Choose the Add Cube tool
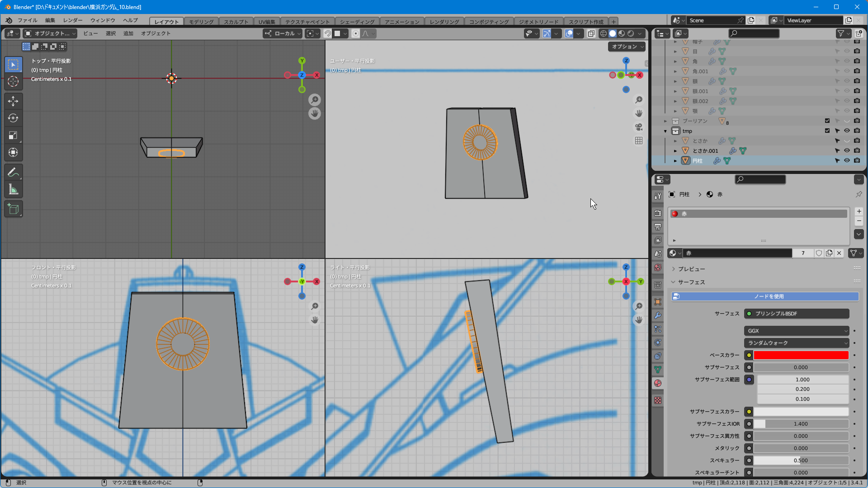The height and width of the screenshot is (488, 868). click(x=13, y=209)
